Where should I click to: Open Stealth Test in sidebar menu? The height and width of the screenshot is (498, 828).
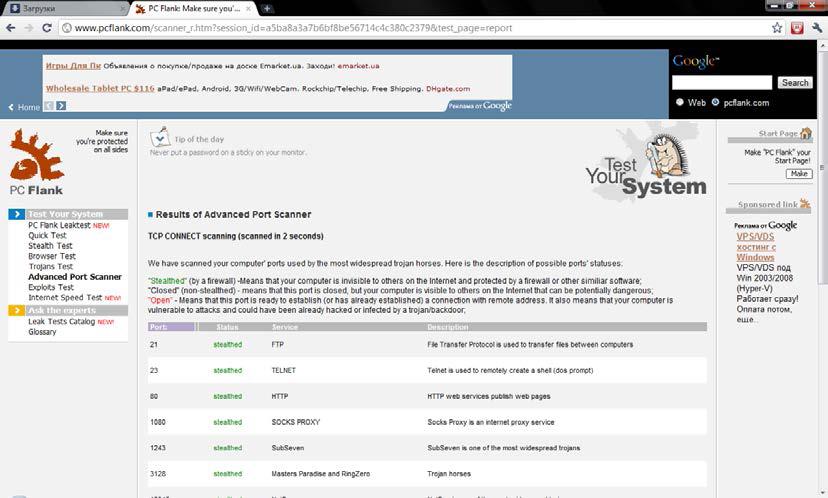(50, 246)
